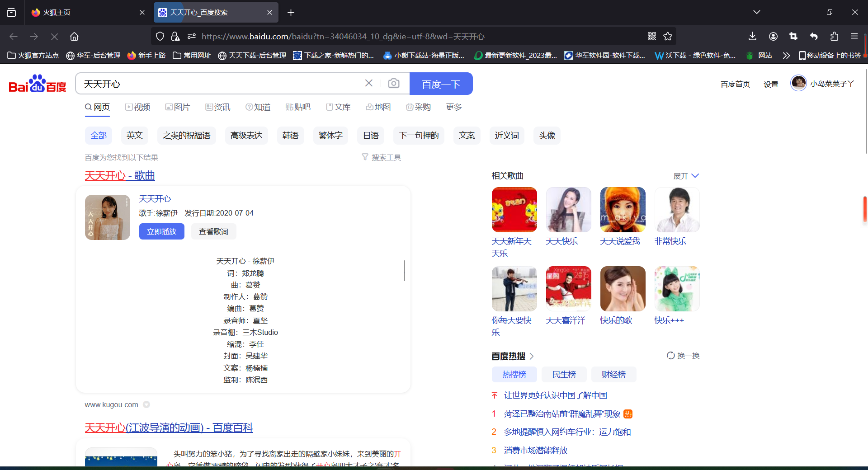
Task: Open the 快乐的歌 song thumbnail
Action: (623, 289)
